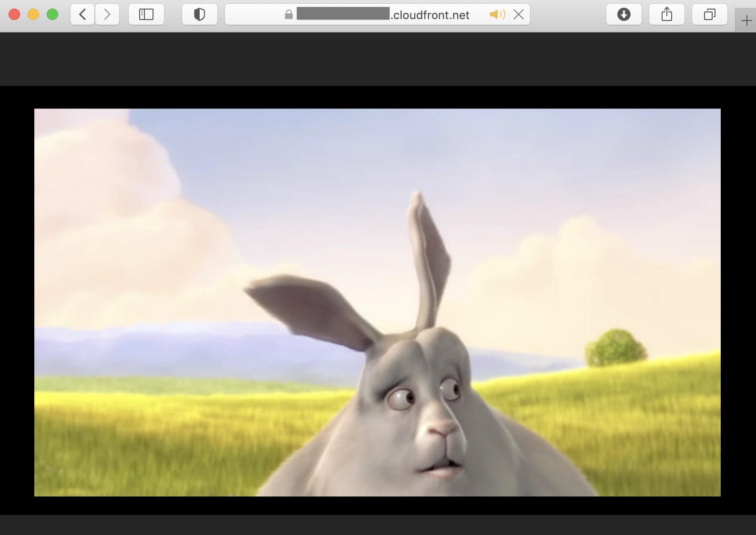Screen dimensions: 756x535
Task: Enter full screen with the green button
Action: tap(52, 14)
